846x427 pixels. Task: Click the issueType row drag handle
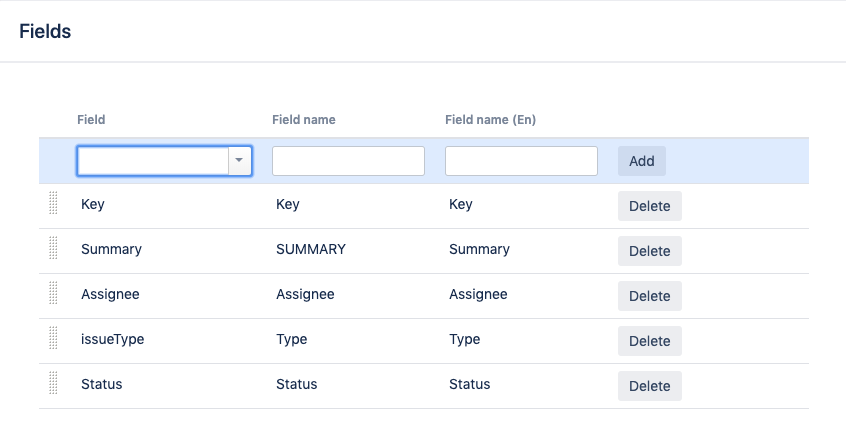pos(53,339)
